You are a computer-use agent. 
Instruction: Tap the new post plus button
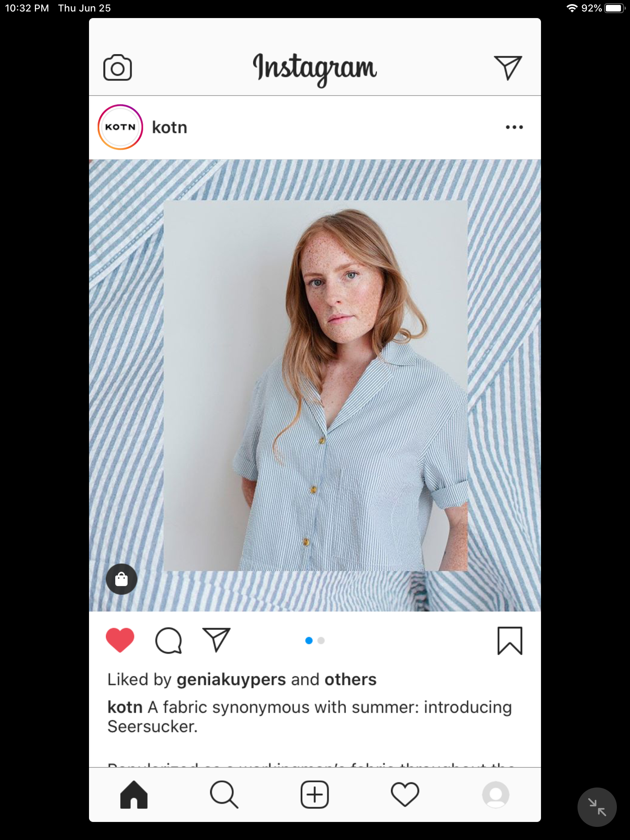pyautogui.click(x=315, y=794)
